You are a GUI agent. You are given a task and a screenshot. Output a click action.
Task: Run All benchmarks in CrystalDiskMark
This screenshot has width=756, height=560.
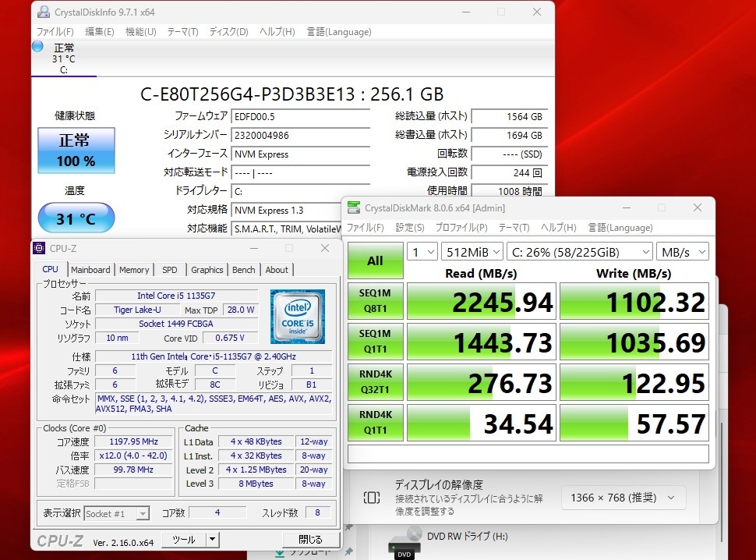click(375, 261)
